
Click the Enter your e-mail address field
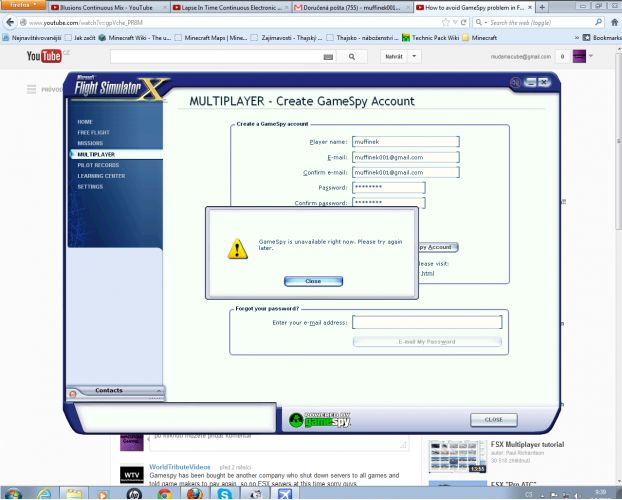(427, 322)
